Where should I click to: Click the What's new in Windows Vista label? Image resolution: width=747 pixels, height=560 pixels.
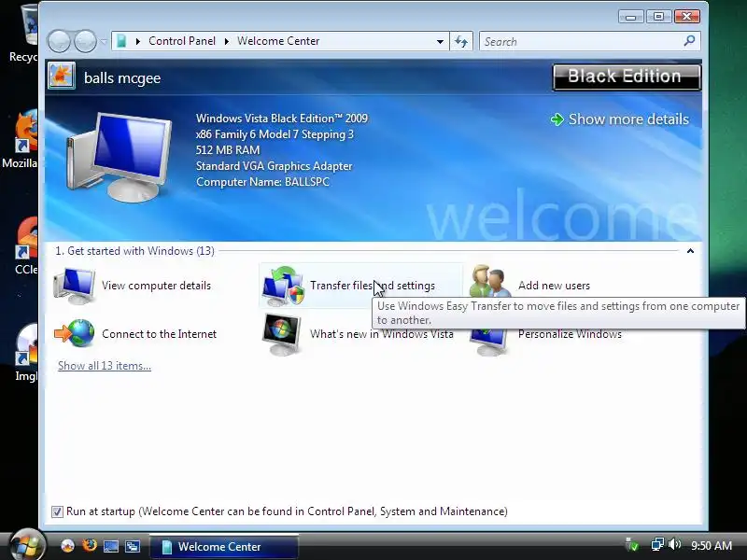(382, 334)
